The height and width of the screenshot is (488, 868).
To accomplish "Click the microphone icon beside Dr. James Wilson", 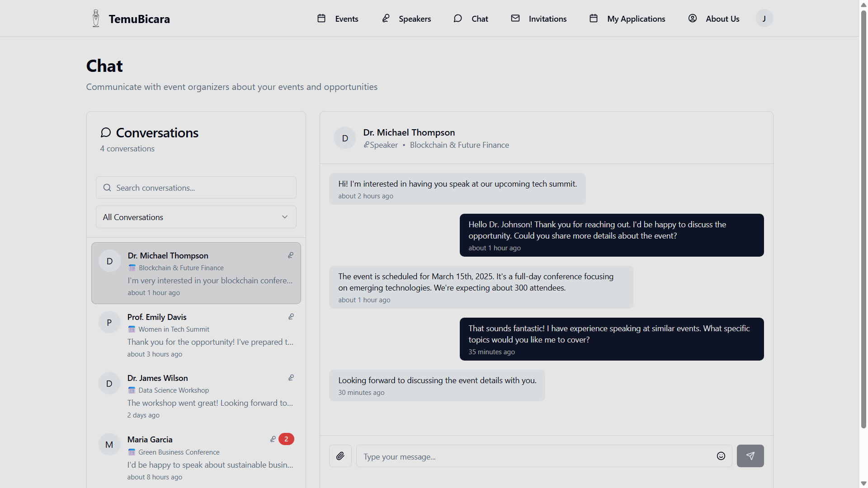I will pos(291,378).
